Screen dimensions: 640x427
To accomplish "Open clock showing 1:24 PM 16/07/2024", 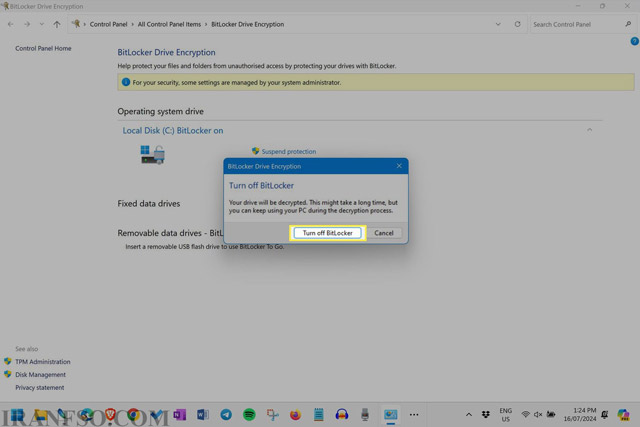I will (580, 415).
